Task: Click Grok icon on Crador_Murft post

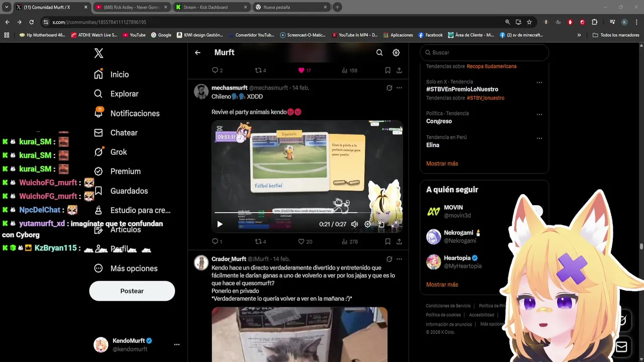Action: point(389,259)
